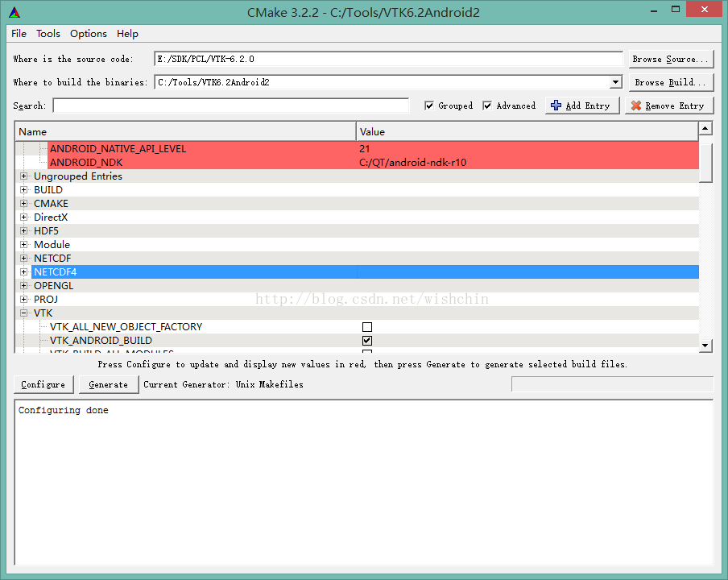Click the vertical scrollbar thumb of cache list
Image resolution: width=728 pixels, height=580 pixels.
(x=705, y=163)
